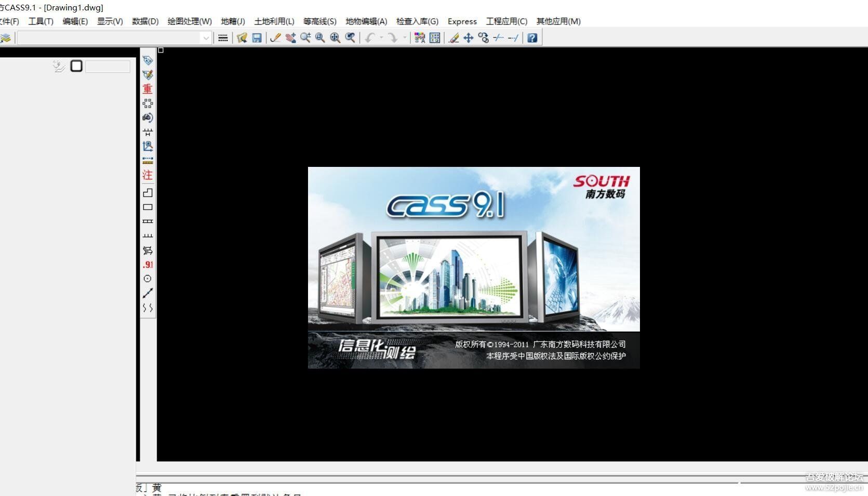
Task: Click the text style paint icon
Action: coord(420,38)
